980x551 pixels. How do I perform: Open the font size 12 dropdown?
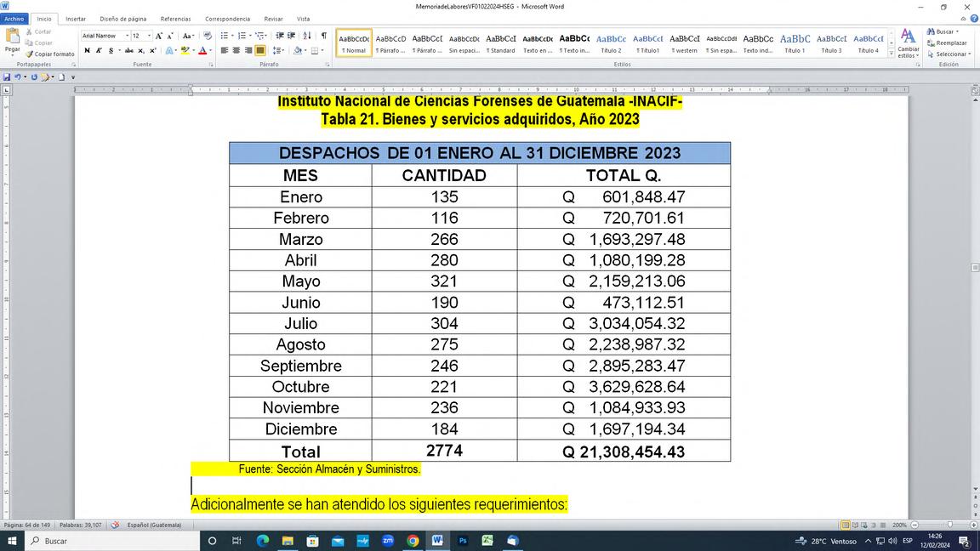click(149, 37)
